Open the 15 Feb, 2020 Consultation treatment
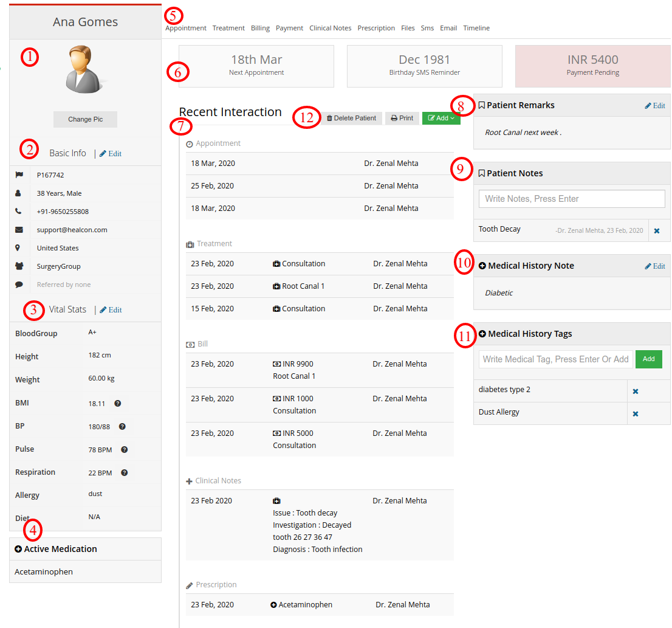 click(x=320, y=309)
